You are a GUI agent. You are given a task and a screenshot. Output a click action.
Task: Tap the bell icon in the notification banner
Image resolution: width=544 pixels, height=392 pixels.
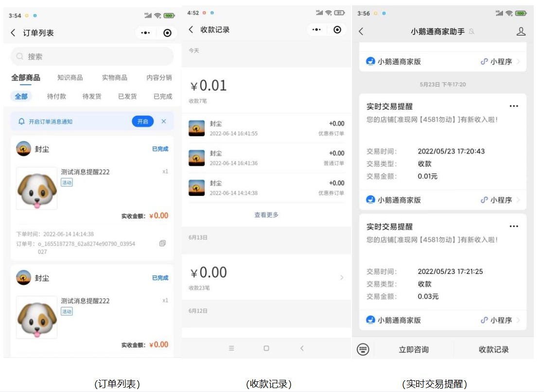21,121
